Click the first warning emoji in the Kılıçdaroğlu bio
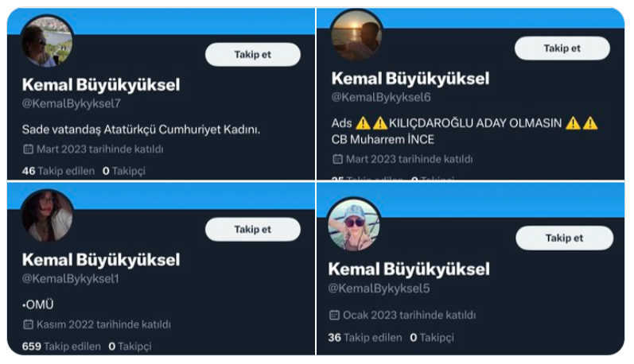 [x=363, y=123]
